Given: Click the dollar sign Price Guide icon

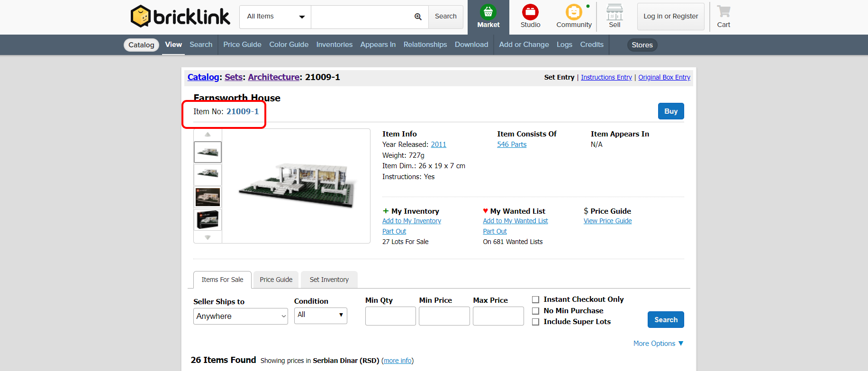Looking at the screenshot, I should click(586, 211).
